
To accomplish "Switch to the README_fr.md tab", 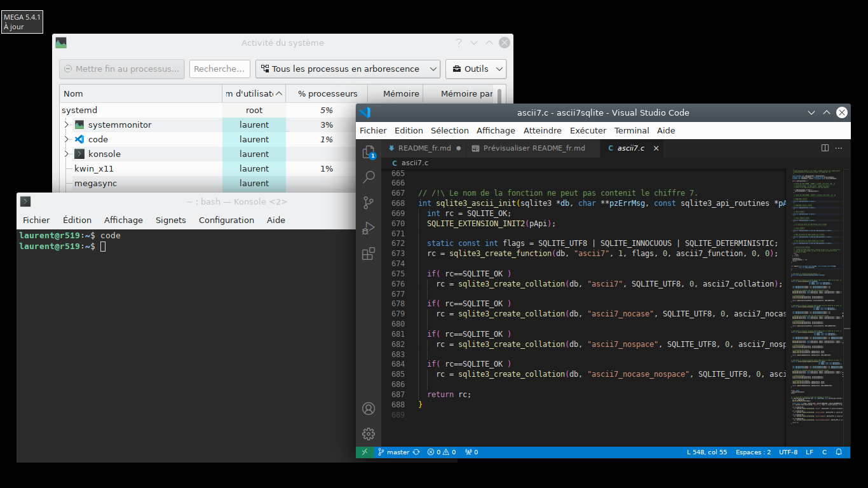I will [424, 148].
